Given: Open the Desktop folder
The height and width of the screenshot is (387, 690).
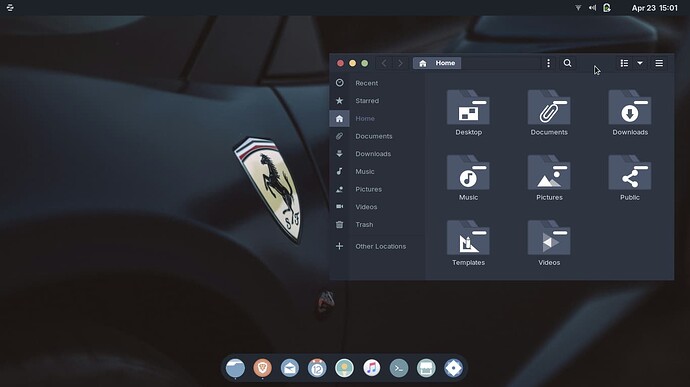Looking at the screenshot, I should [x=468, y=113].
